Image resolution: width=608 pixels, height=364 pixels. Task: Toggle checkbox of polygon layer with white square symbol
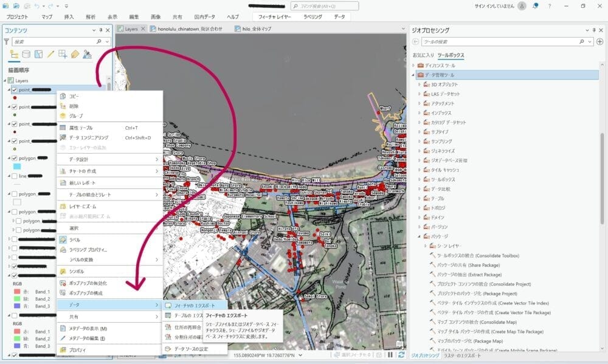[x=15, y=194]
